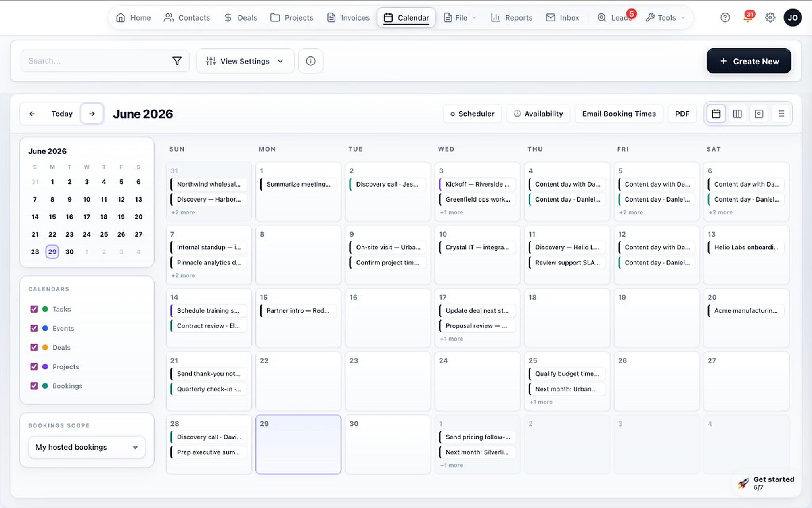Select day 15 in mini calendar
Image resolution: width=812 pixels, height=508 pixels.
coord(52,217)
